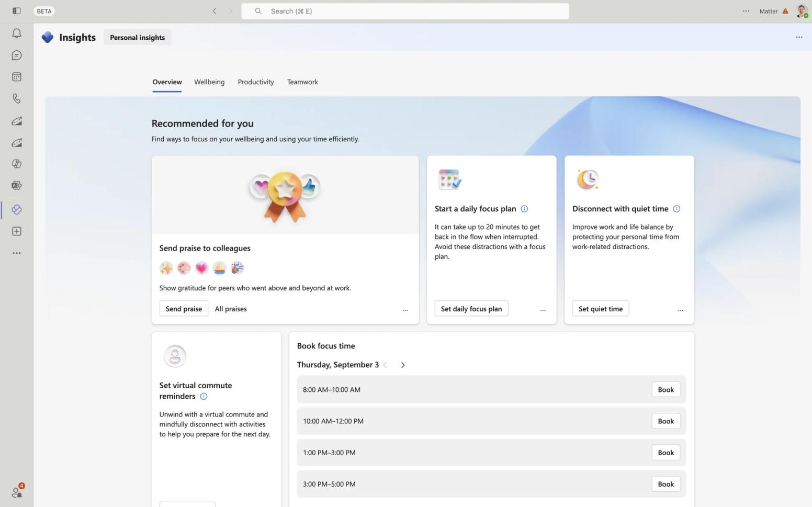This screenshot has width=812, height=507.
Task: Click the BETA badge
Action: (44, 11)
